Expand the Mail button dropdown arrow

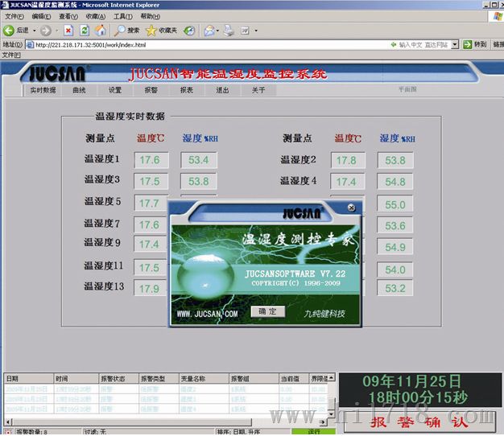click(217, 31)
